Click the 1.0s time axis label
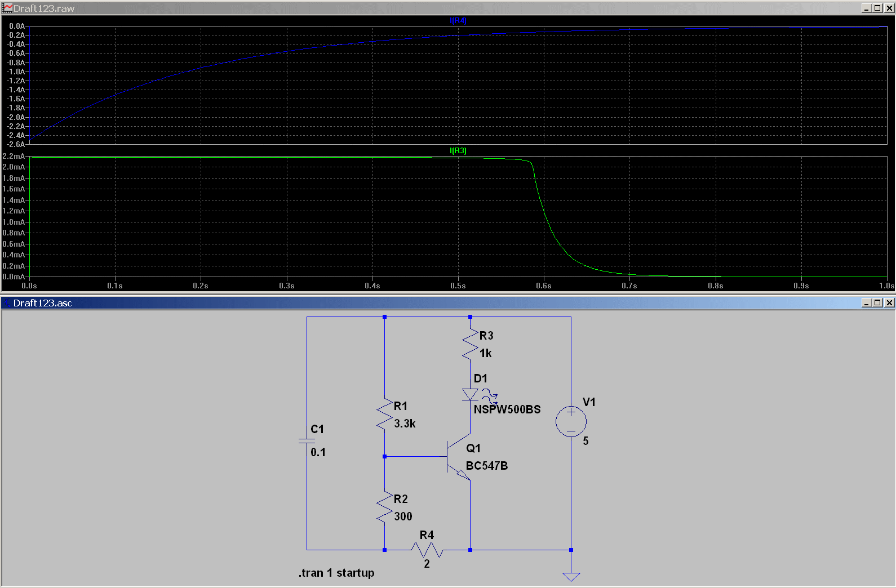This screenshot has width=896, height=588. 887,286
